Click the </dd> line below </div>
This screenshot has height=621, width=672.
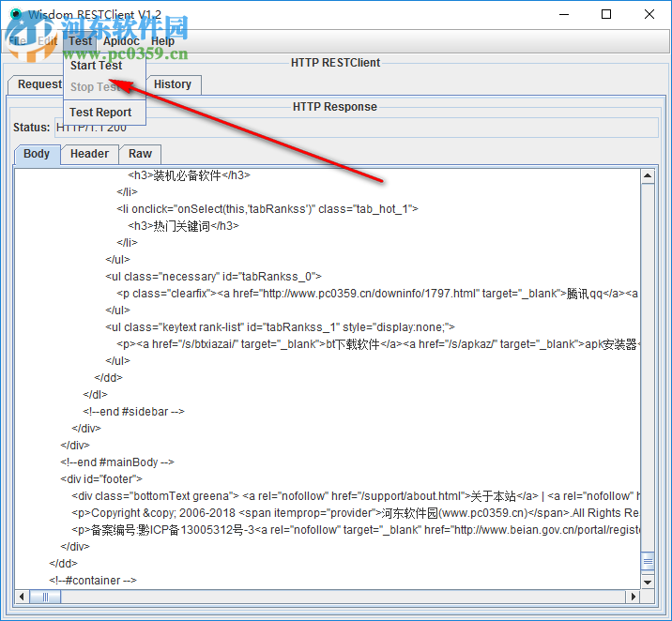tap(63, 563)
